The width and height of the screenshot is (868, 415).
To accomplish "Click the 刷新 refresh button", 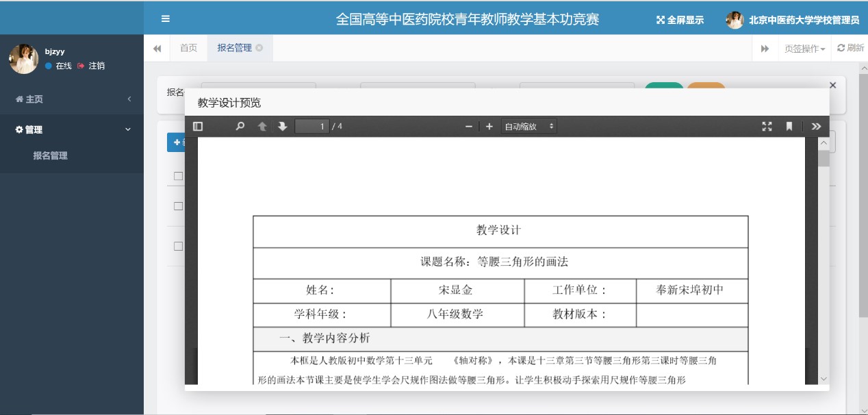I will (x=850, y=48).
